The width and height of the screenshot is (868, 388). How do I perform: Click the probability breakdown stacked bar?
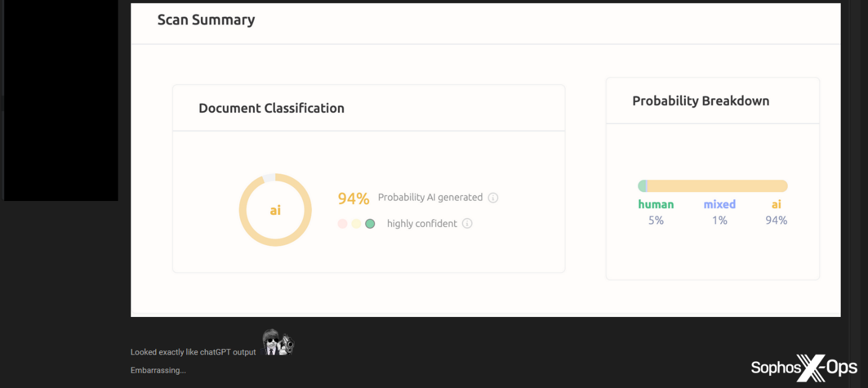[x=712, y=185]
